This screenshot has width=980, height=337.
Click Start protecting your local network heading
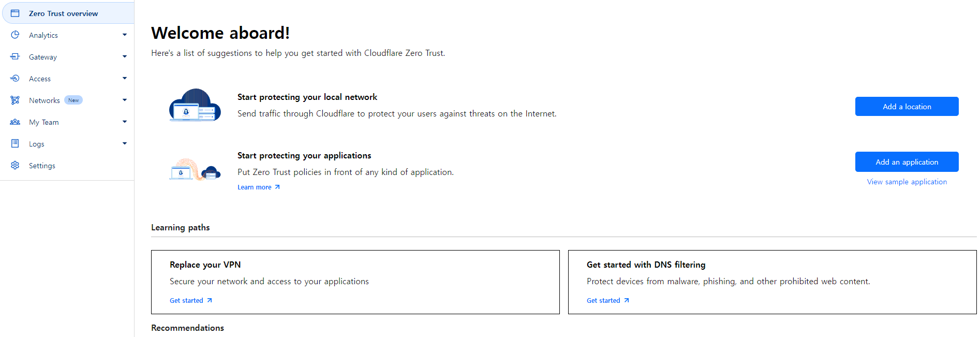(x=307, y=97)
